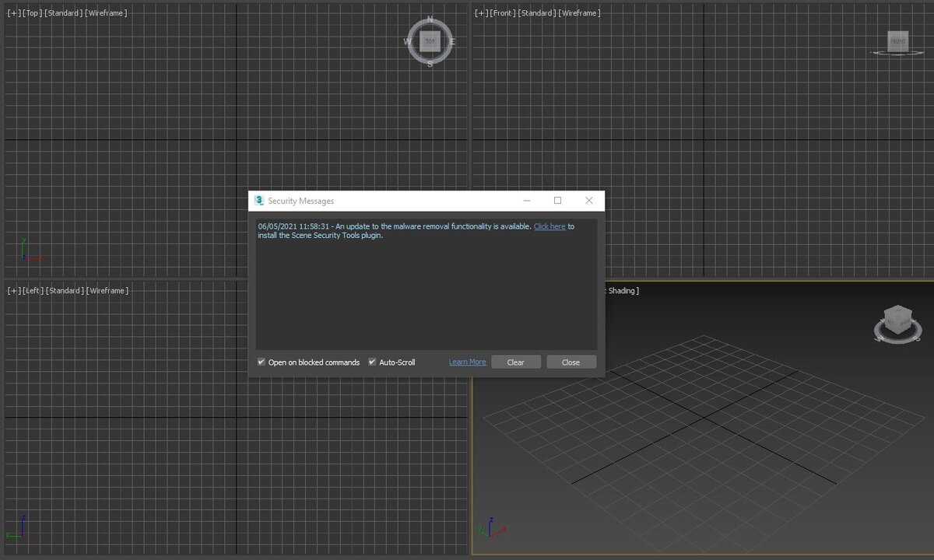Image resolution: width=934 pixels, height=560 pixels.
Task: Click the axis tripod in Perspective viewport
Action: click(x=490, y=527)
